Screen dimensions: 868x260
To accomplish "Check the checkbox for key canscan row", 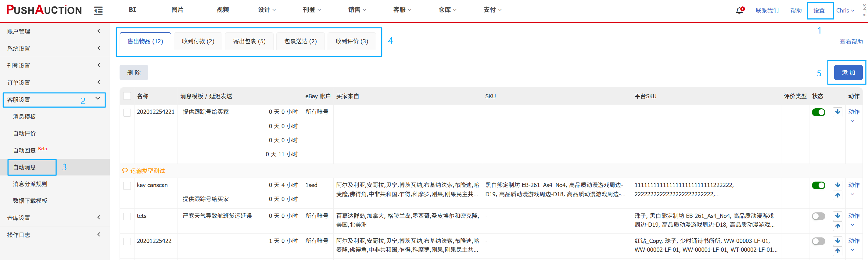I will [127, 186].
